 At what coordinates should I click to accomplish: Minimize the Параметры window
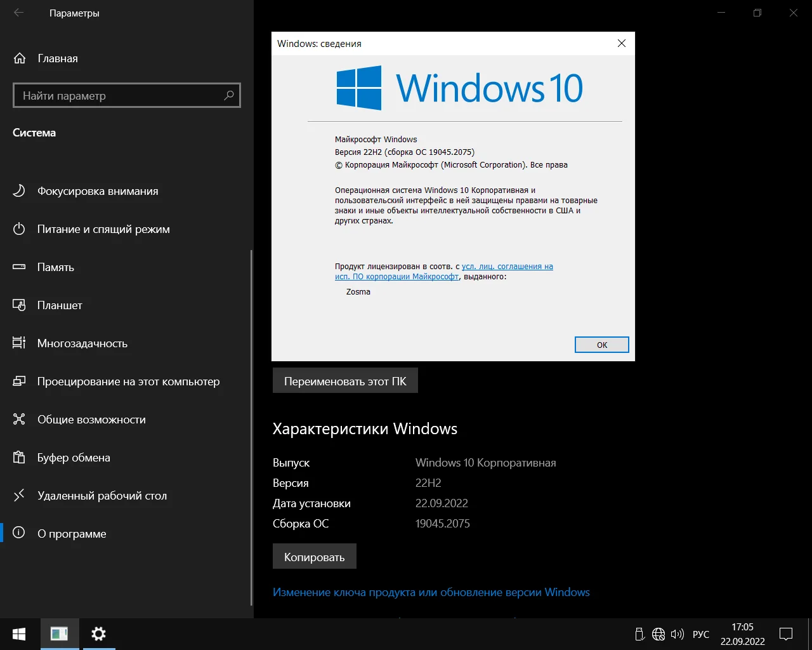[x=721, y=13]
